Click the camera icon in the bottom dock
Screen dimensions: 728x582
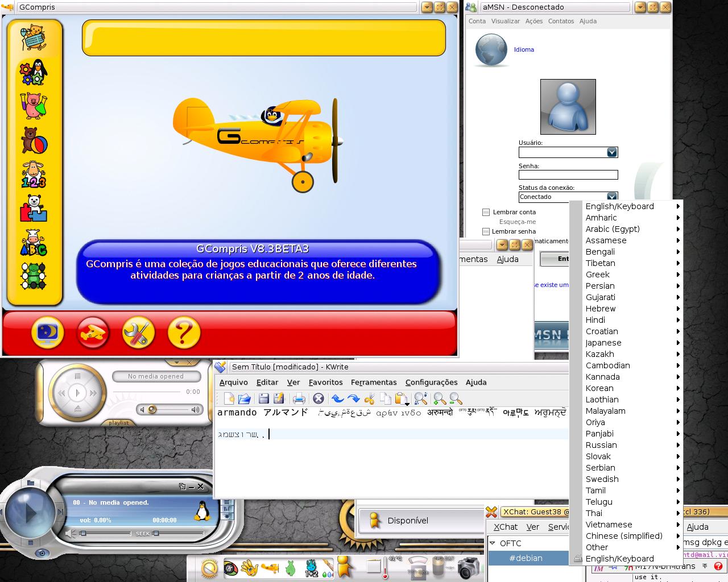point(468,567)
